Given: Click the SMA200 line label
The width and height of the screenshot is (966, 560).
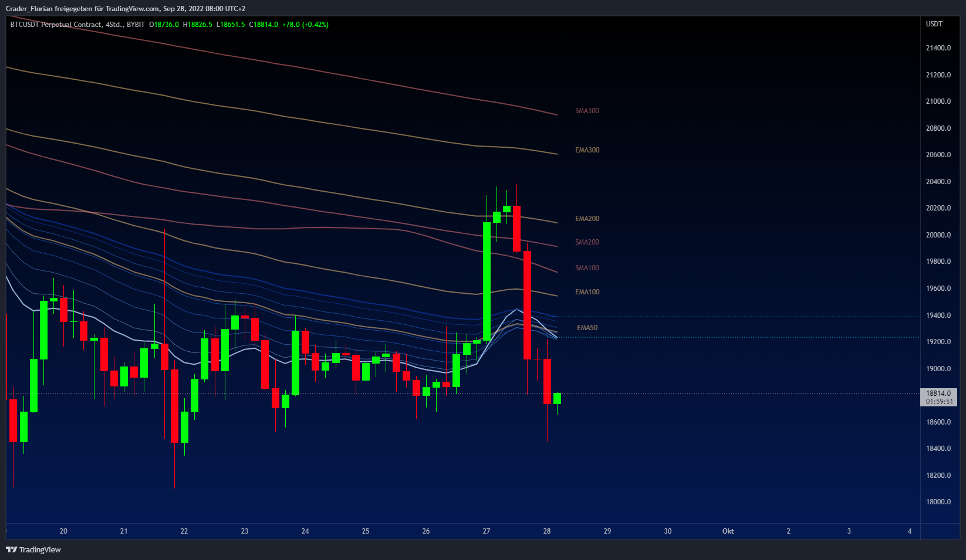Looking at the screenshot, I should (587, 242).
